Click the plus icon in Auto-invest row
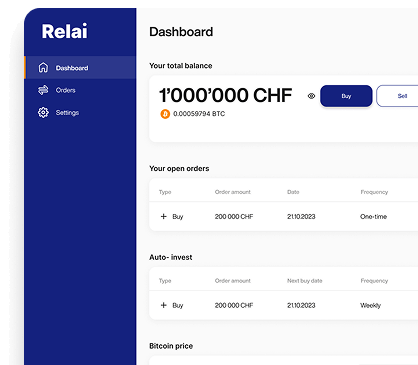 pyautogui.click(x=163, y=305)
